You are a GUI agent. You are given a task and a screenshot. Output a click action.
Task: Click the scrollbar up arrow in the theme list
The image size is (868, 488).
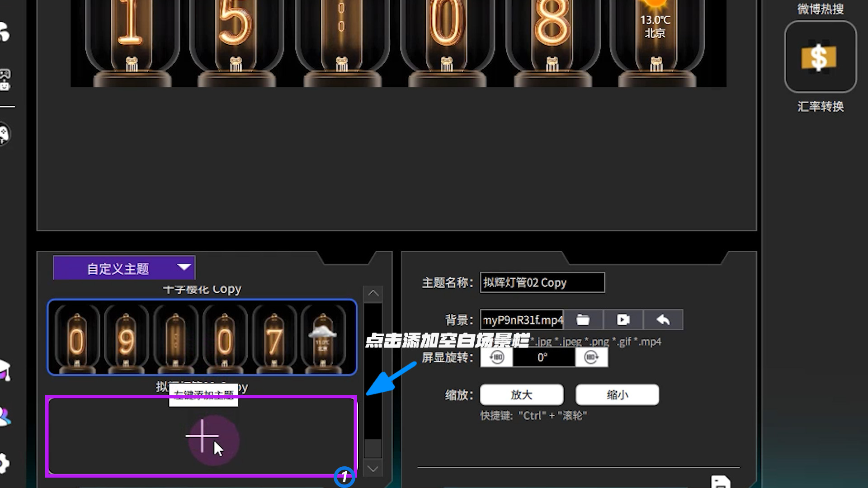[373, 293]
